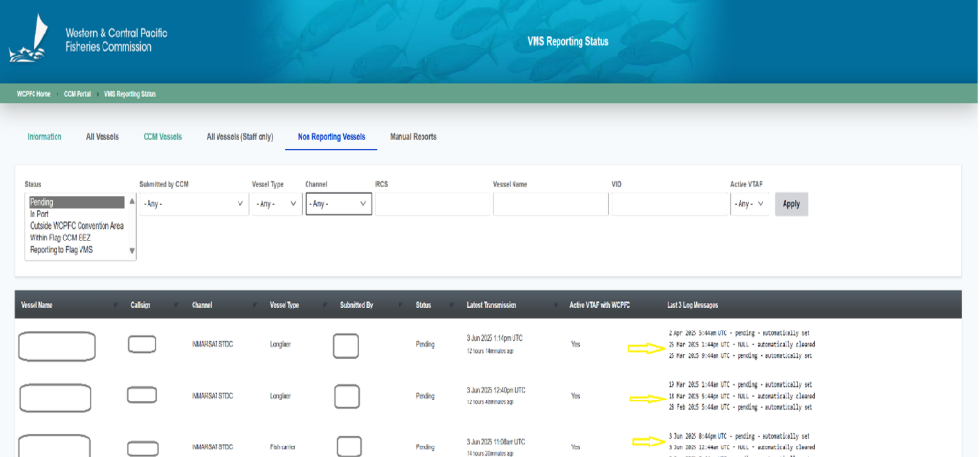Sort by Submitted By column header

(x=356, y=305)
